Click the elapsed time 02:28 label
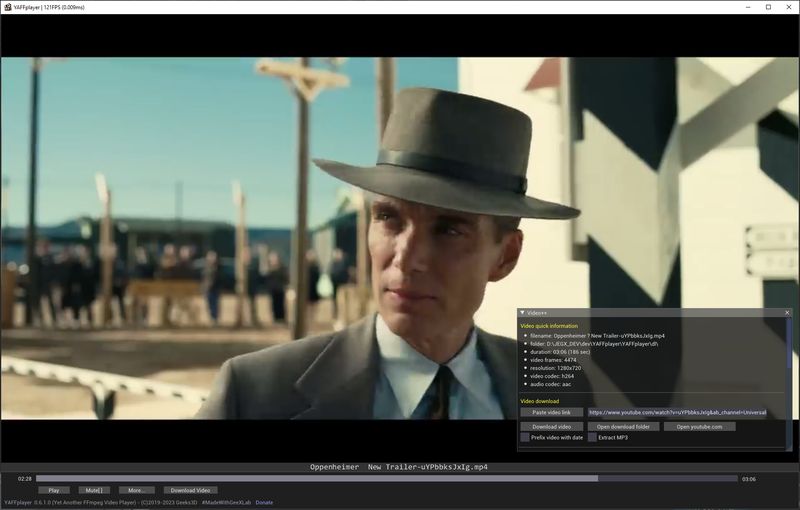This screenshot has height=510, width=800. (x=24, y=479)
